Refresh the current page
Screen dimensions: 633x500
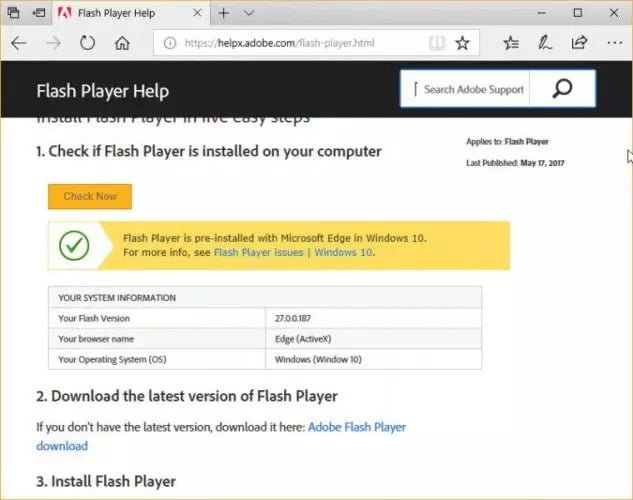click(87, 43)
